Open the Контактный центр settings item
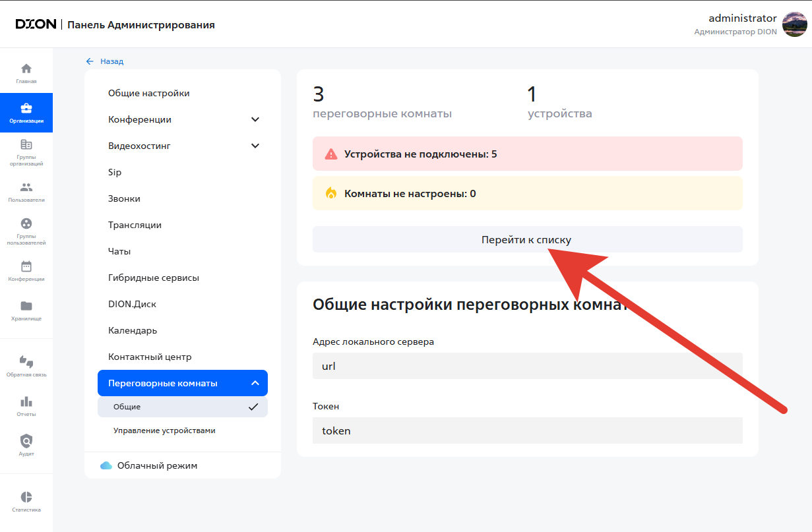The height and width of the screenshot is (532, 812). 150,357
